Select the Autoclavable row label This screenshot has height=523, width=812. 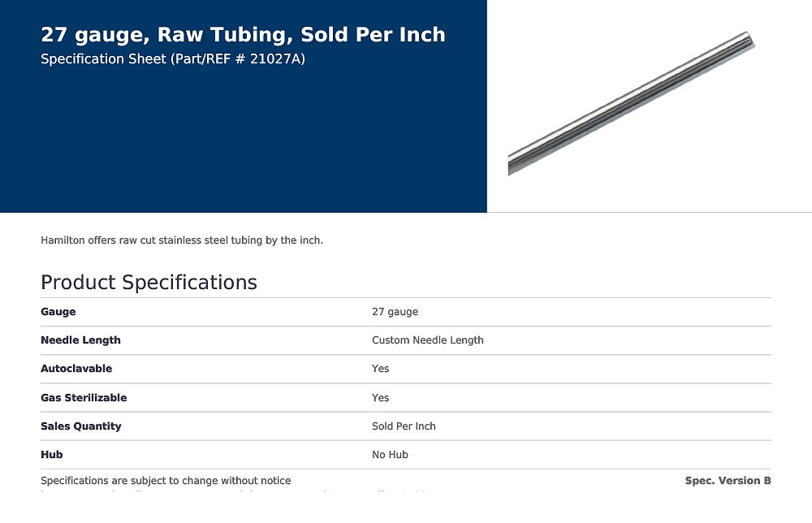pos(76,369)
